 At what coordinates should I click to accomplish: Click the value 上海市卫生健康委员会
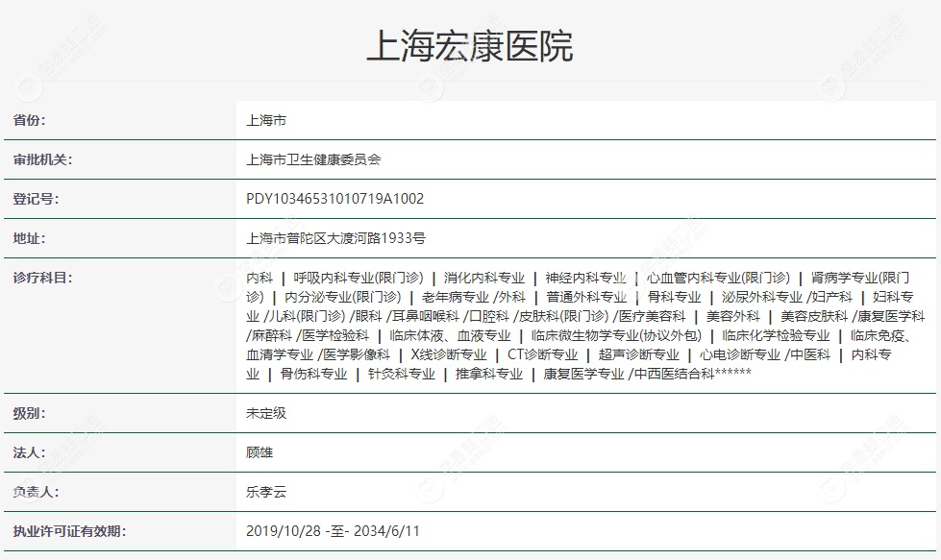pyautogui.click(x=313, y=159)
